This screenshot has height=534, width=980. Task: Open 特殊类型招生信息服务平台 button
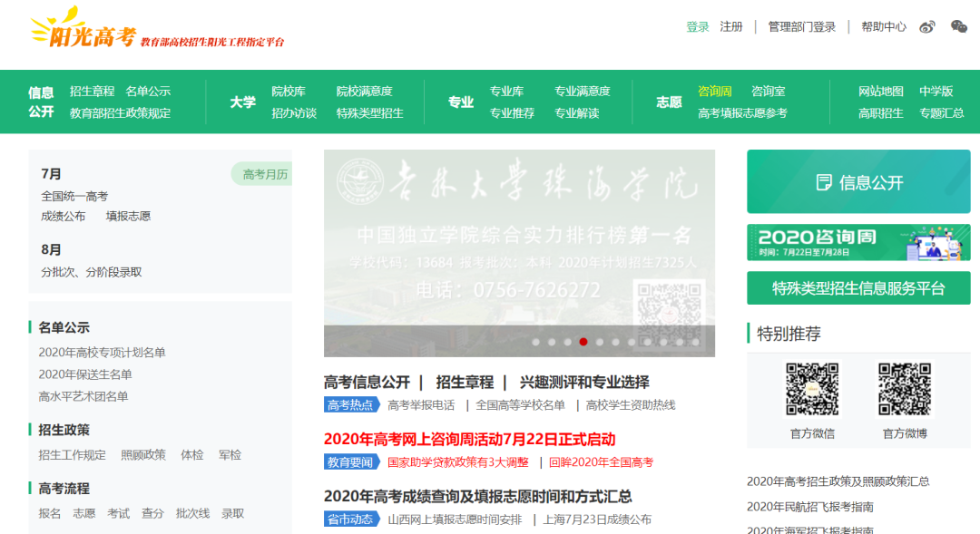(858, 288)
